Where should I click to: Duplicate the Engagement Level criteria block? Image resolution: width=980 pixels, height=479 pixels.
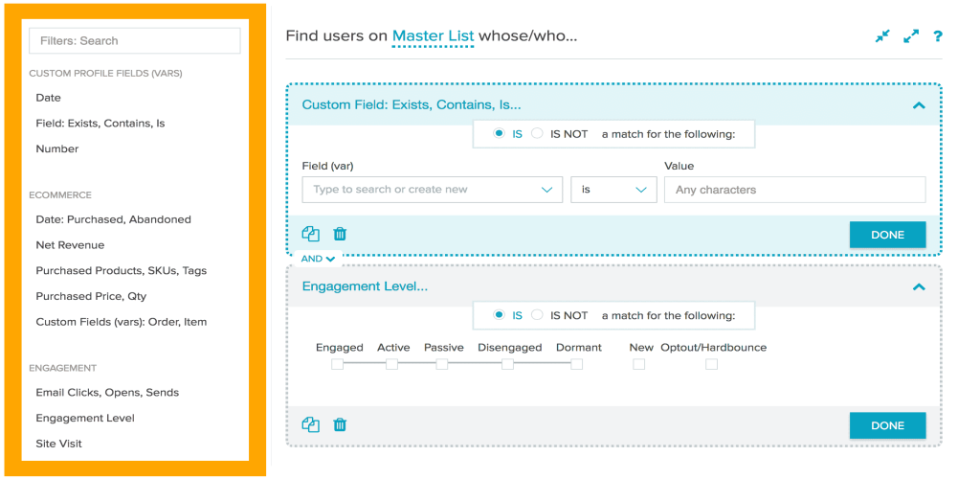click(310, 424)
